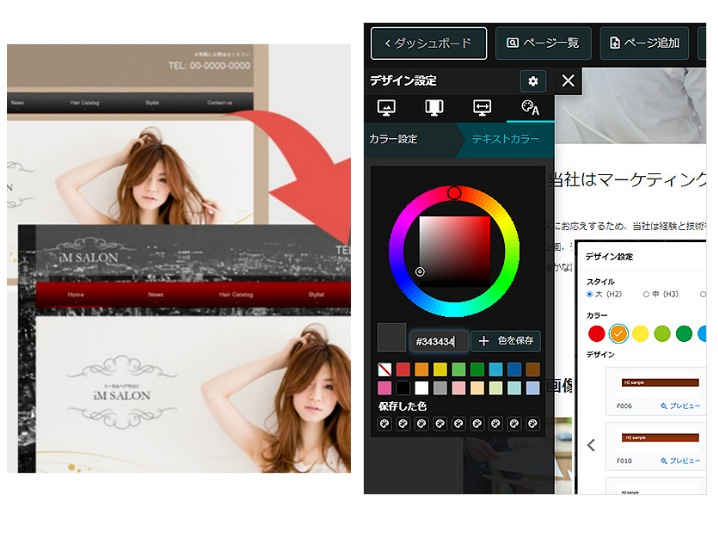This screenshot has height=538, width=718.
Task: Click the saturation square picker handle
Action: click(419, 272)
